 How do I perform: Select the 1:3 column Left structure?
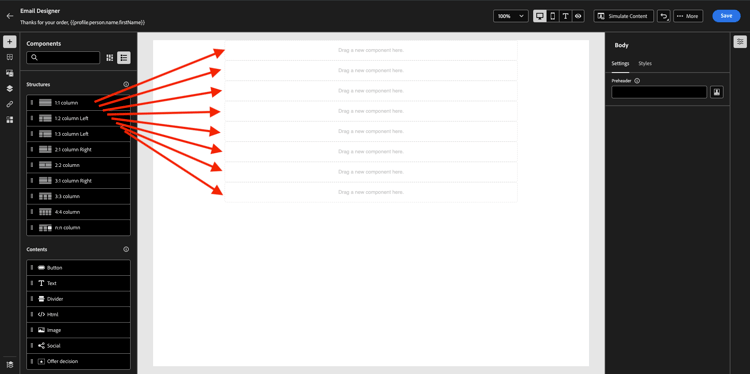[x=78, y=134]
